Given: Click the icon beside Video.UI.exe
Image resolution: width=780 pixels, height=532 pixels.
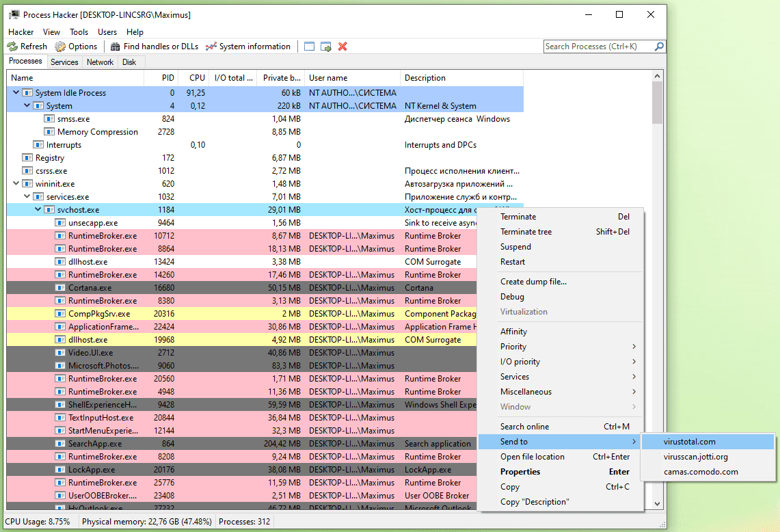Looking at the screenshot, I should point(60,353).
